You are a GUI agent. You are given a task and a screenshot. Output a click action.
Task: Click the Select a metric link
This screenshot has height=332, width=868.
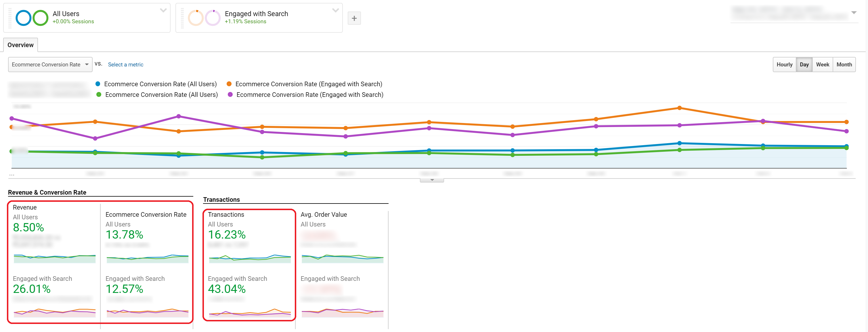click(125, 64)
